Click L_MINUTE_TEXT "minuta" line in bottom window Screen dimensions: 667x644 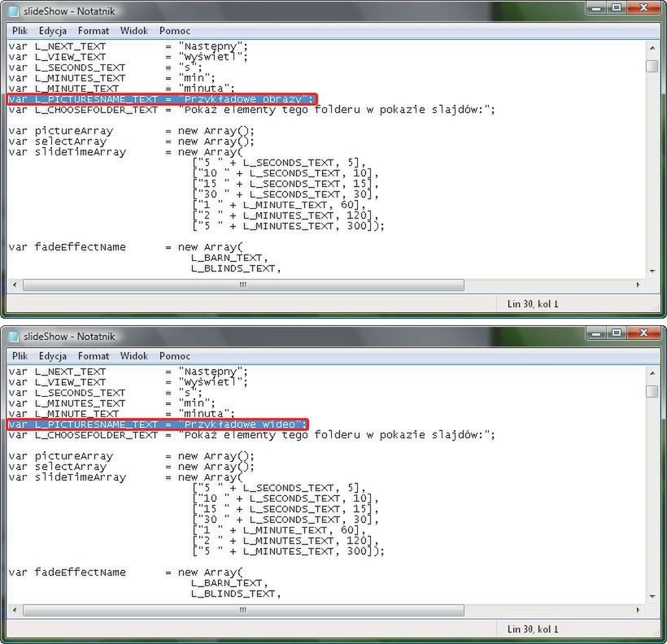[x=122, y=414]
